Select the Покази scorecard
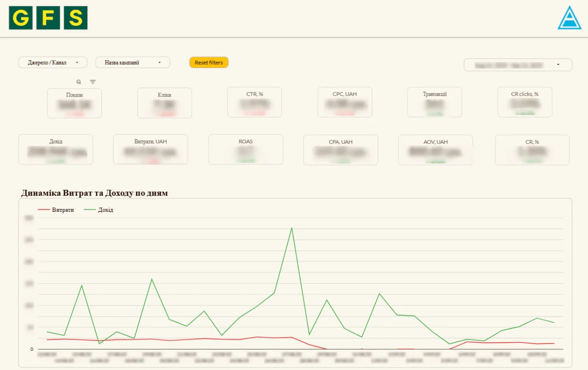 coord(74,103)
